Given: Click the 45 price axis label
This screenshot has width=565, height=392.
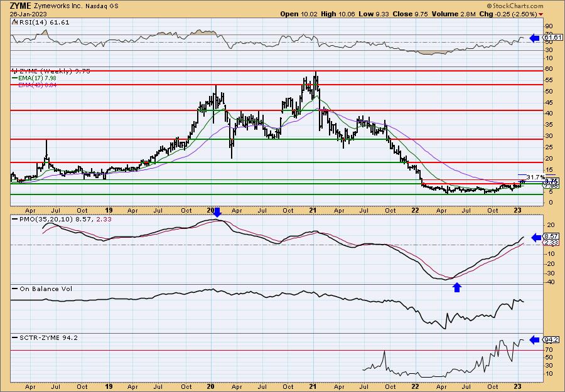Looking at the screenshot, I should coord(549,103).
